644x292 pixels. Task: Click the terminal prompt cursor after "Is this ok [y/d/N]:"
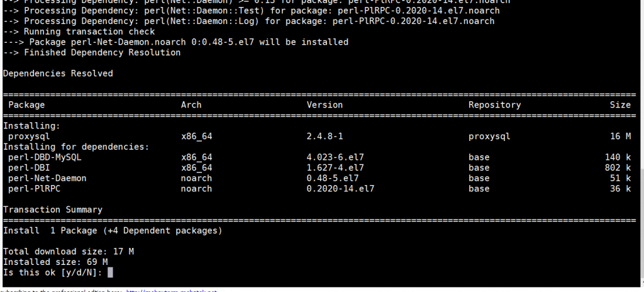coord(110,272)
